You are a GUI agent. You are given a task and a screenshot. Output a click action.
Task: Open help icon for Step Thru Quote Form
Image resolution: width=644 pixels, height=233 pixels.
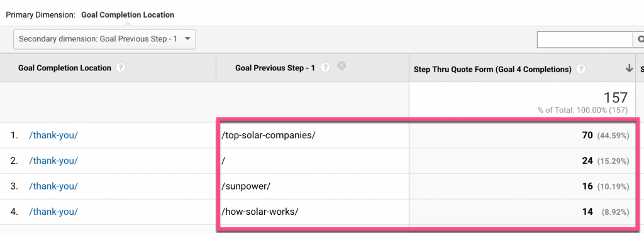[x=580, y=69]
